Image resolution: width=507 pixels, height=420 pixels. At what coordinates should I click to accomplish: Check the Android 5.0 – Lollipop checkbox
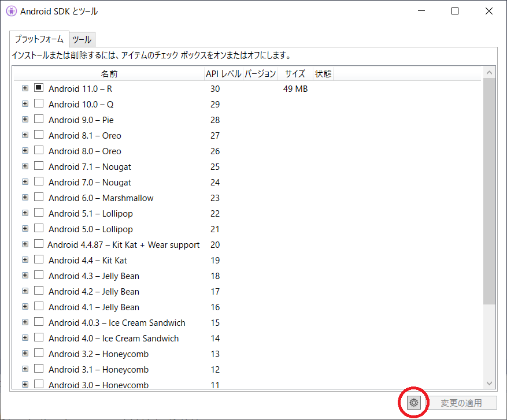pos(39,228)
